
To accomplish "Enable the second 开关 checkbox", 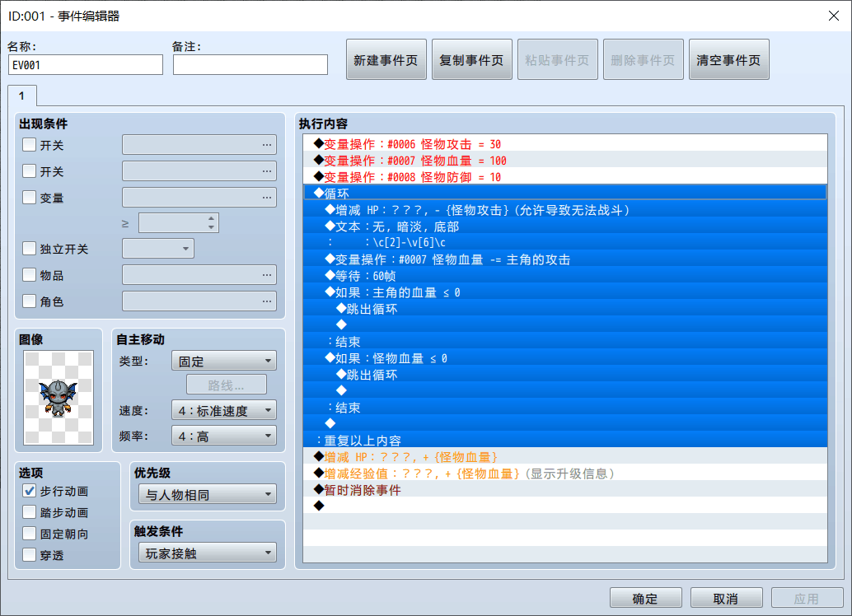I will coord(30,171).
